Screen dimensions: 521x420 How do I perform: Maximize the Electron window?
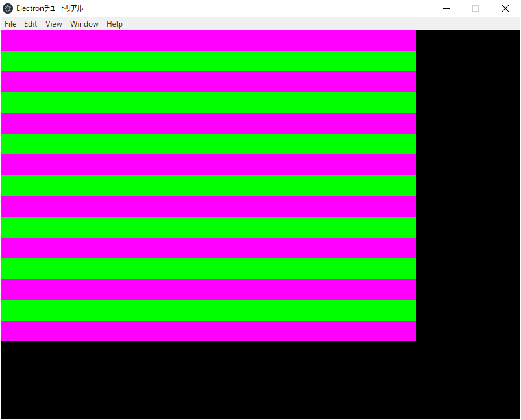tap(475, 8)
